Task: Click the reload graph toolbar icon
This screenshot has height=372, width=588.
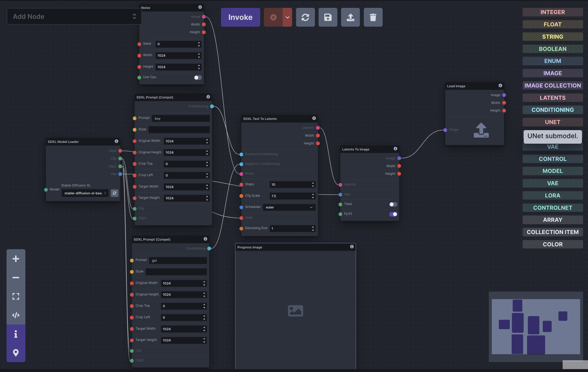Action: pyautogui.click(x=305, y=17)
